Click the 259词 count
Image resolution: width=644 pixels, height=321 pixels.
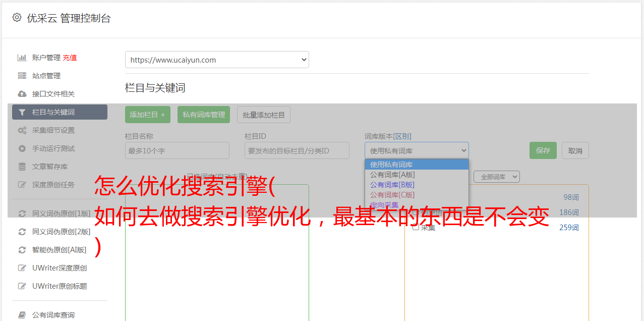(x=569, y=228)
